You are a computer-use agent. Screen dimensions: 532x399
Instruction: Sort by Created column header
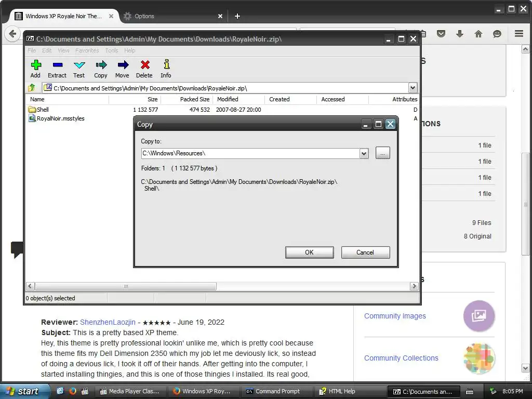[x=291, y=99]
